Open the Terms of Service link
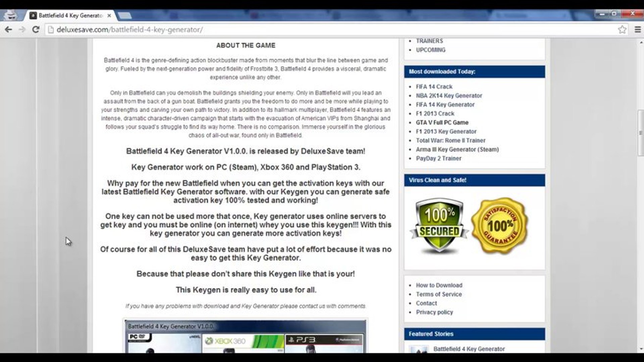 tap(439, 294)
